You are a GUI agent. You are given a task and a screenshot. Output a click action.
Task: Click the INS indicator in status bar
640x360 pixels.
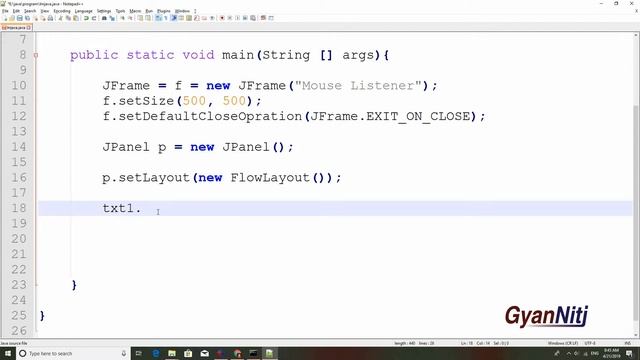point(627,343)
